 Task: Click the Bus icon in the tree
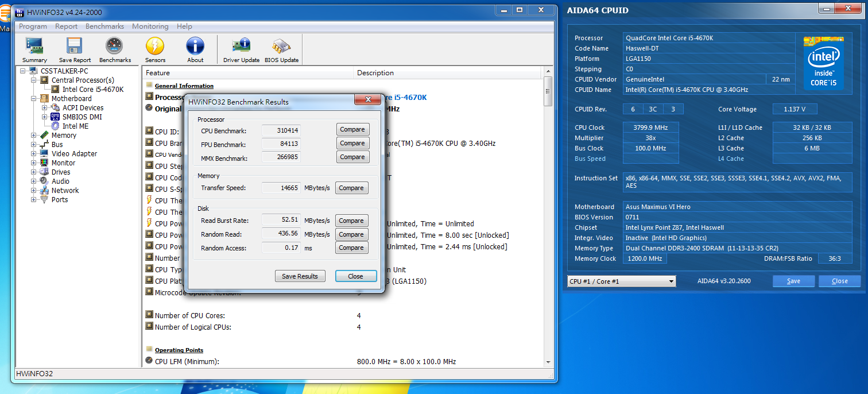pyautogui.click(x=44, y=144)
